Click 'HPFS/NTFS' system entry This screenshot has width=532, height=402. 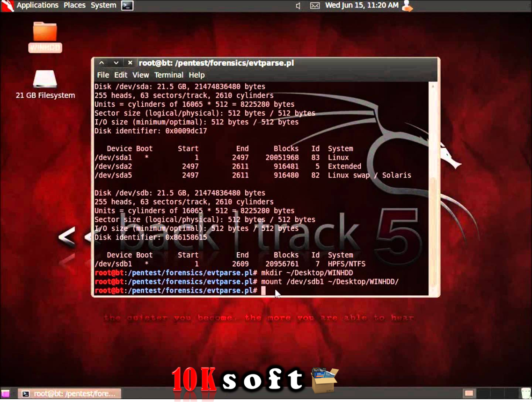tap(347, 263)
